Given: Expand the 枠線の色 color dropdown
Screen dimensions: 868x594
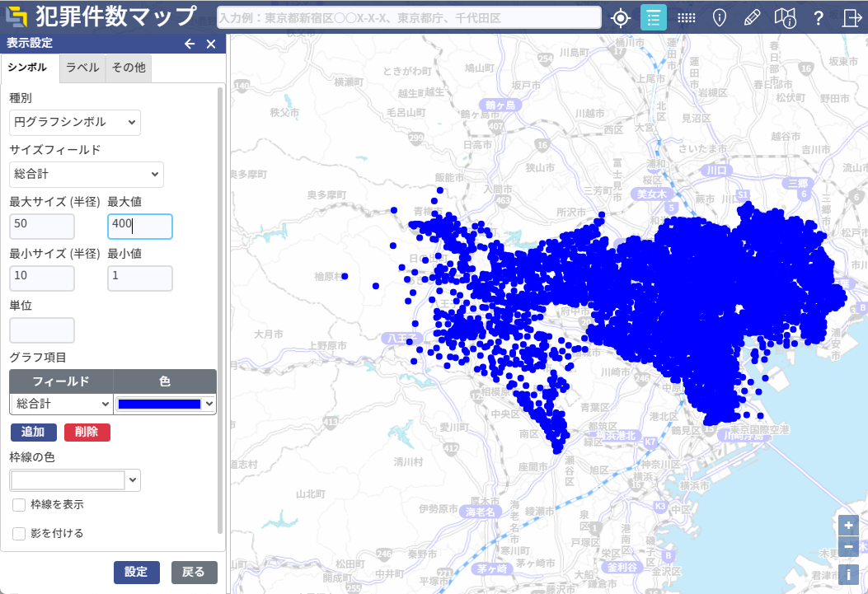Looking at the screenshot, I should [x=75, y=480].
